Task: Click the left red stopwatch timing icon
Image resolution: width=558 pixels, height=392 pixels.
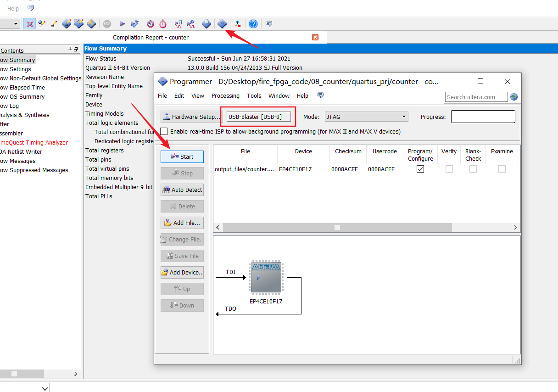Action: [151, 24]
